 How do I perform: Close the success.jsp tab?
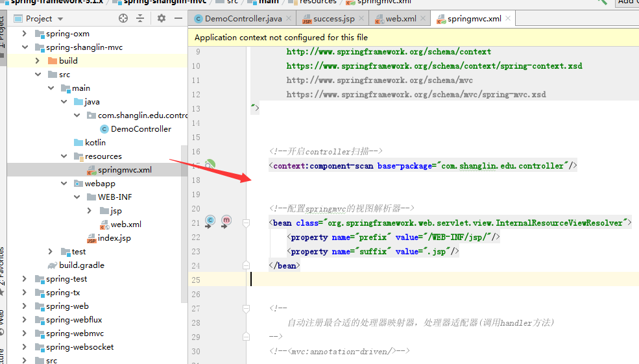tap(361, 18)
